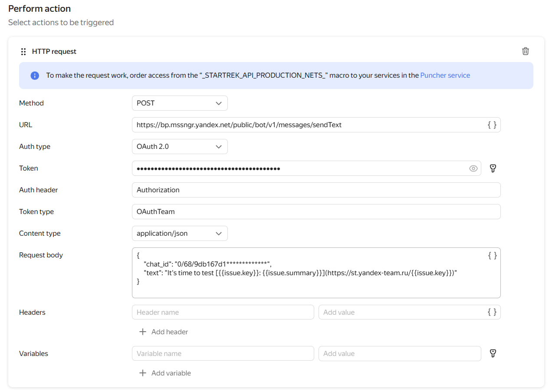This screenshot has height=392, width=549.
Task: Click the Method label
Action: click(31, 103)
